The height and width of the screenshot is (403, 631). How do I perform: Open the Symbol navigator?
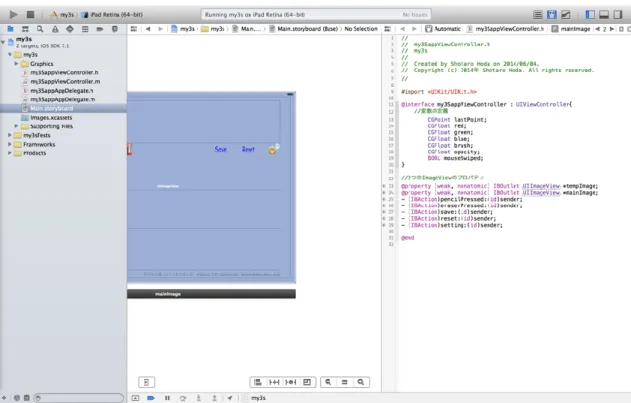click(25, 29)
